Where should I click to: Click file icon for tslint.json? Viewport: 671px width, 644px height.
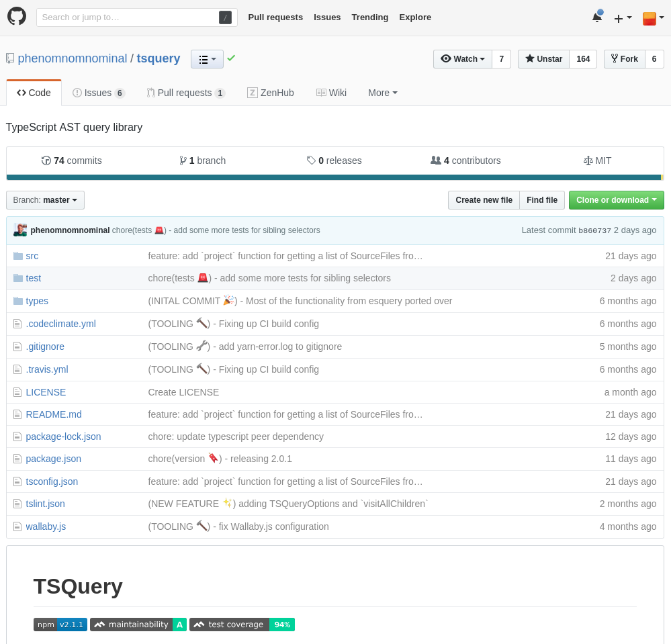[17, 504]
